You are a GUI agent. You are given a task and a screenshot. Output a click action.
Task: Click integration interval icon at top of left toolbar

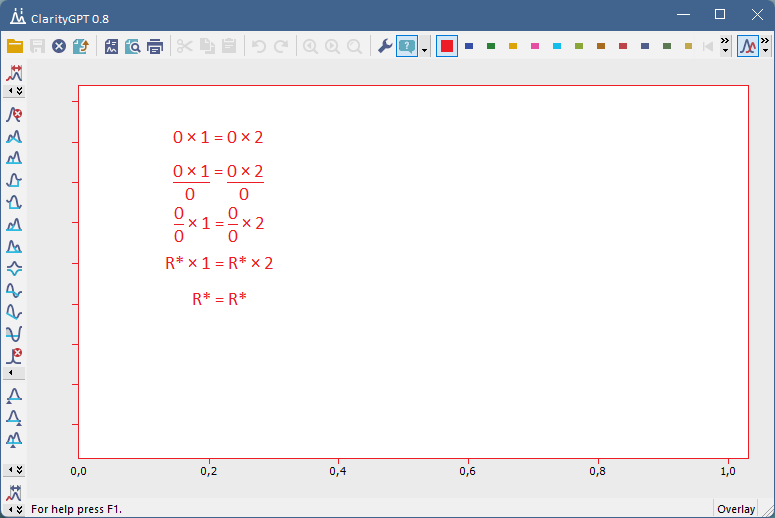[x=14, y=73]
